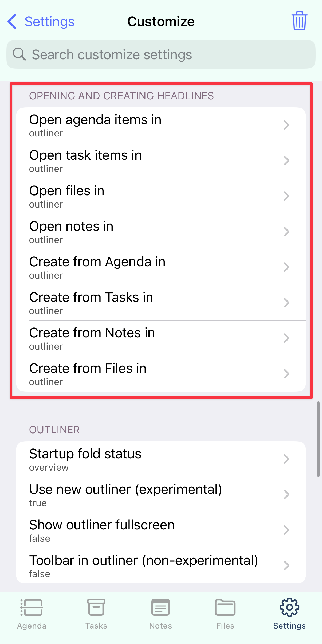Toggle Use new outliner (experimental) setting

tap(161, 494)
